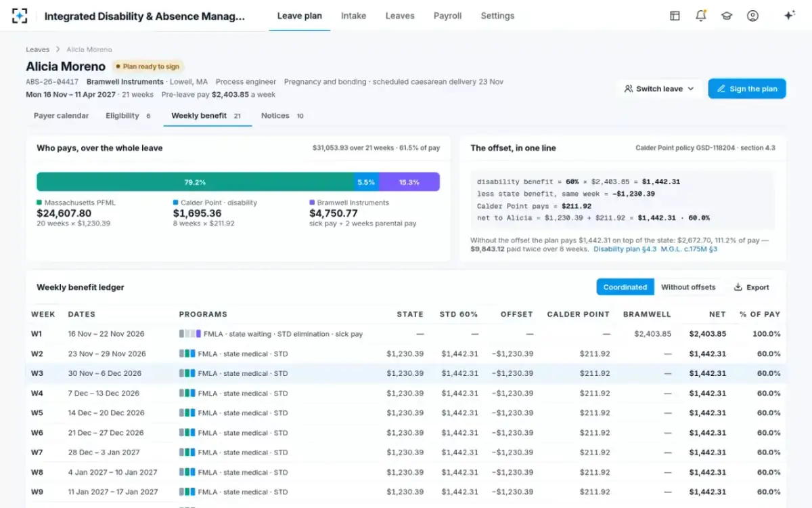Click the Massachusetts PFML legend label
Image resolution: width=812 pixels, height=508 pixels.
81,203
